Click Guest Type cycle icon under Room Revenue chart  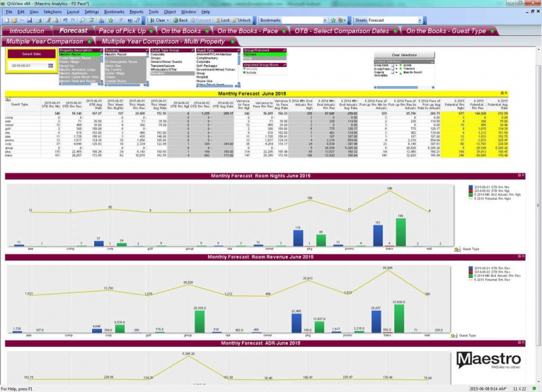[453, 335]
